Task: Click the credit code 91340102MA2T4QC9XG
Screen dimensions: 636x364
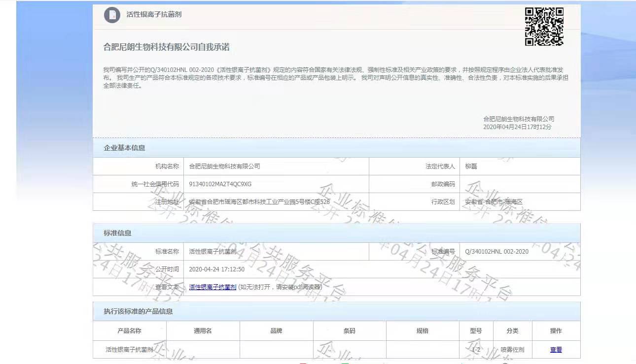Action: [220, 184]
